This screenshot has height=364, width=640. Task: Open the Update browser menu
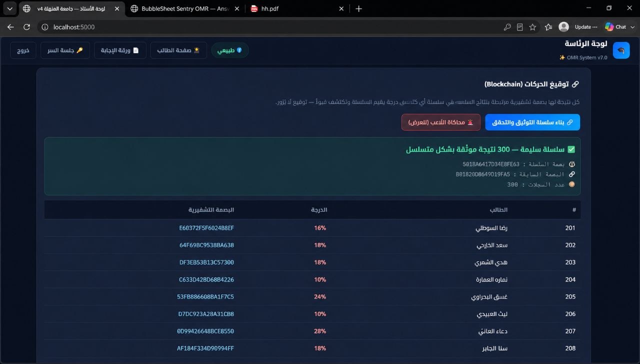586,27
